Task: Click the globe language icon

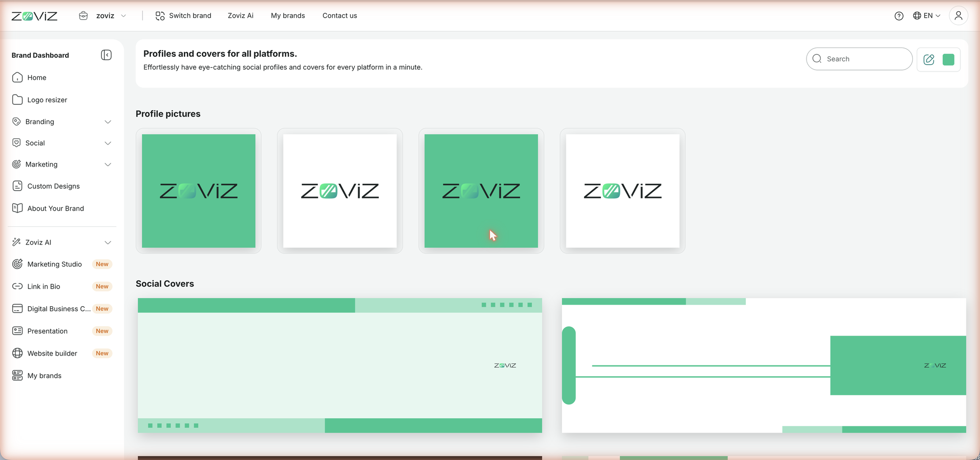Action: [x=917, y=16]
